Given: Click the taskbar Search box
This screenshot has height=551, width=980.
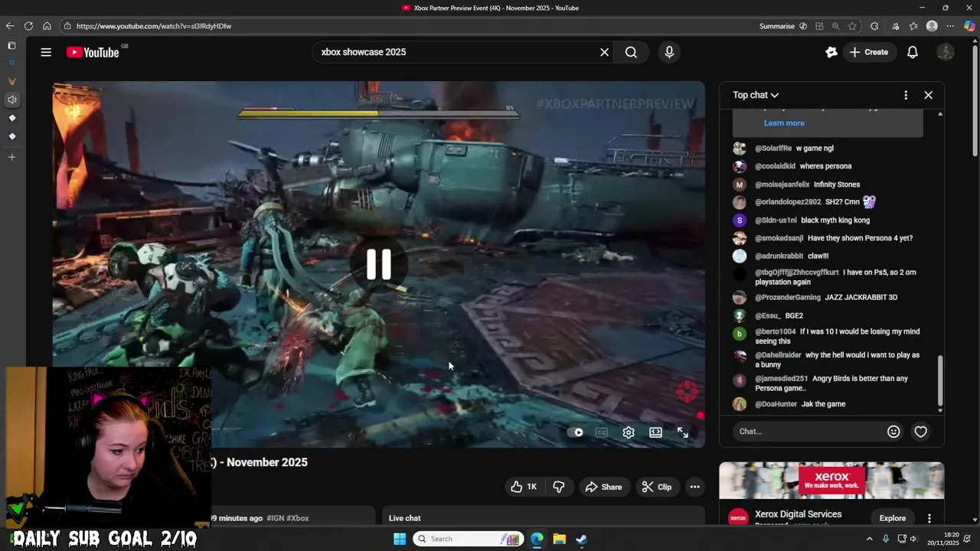Looking at the screenshot, I should click(x=469, y=539).
